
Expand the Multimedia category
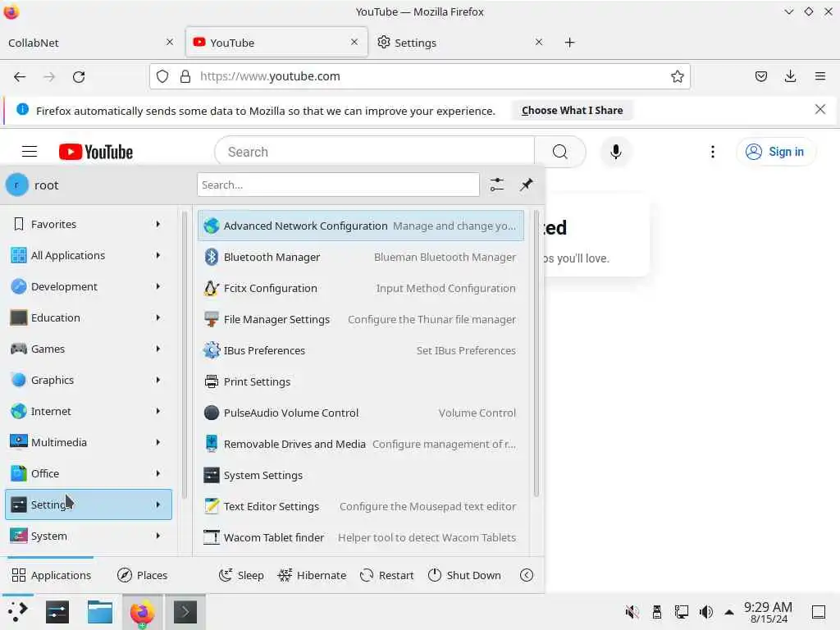pos(89,442)
